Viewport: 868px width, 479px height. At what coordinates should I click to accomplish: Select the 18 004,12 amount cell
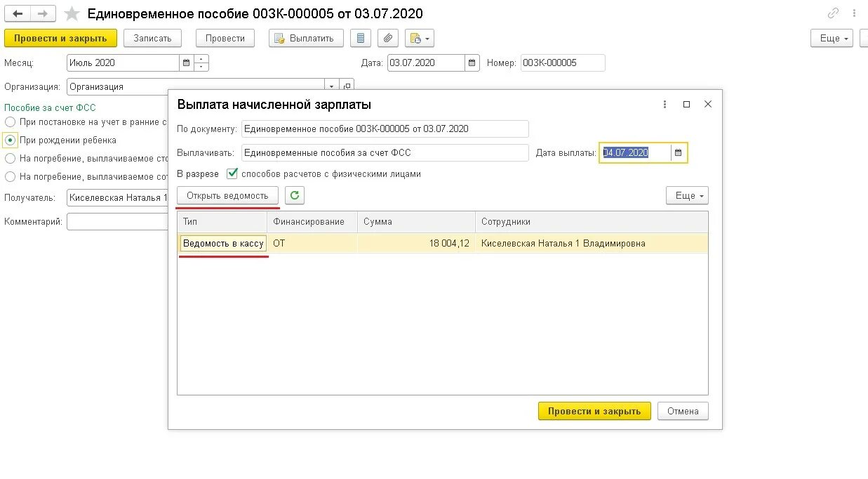coord(416,243)
